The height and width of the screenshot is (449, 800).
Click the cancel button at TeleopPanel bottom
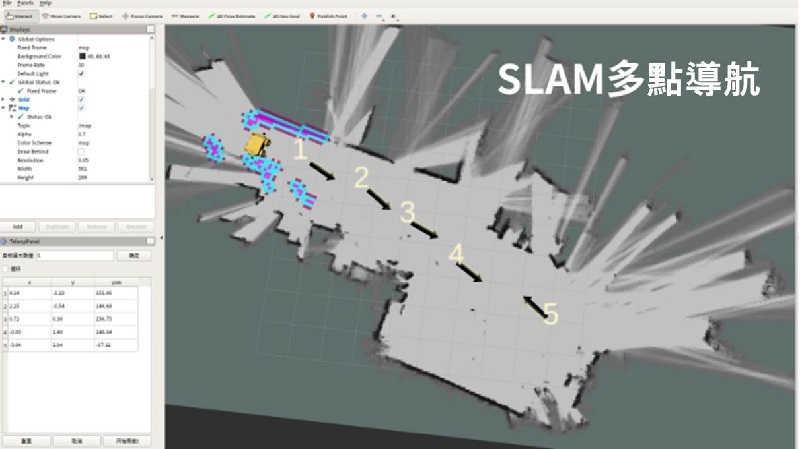[77, 441]
